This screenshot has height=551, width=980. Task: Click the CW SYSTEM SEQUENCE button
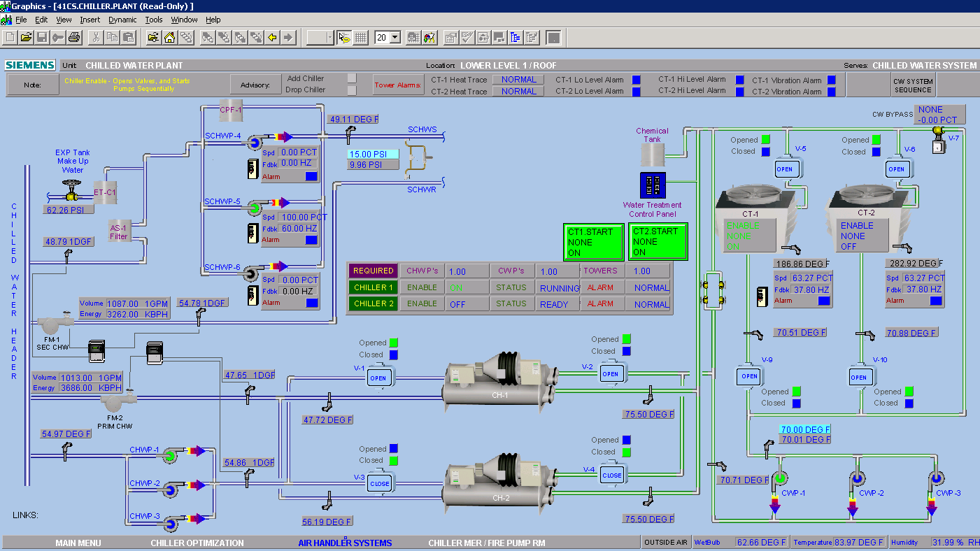point(912,85)
